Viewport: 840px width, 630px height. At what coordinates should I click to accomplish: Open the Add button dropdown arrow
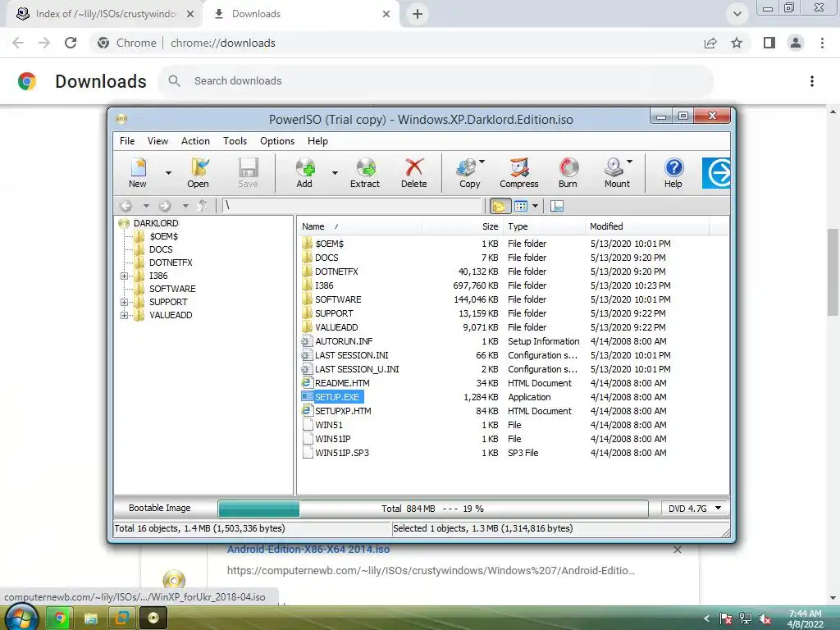coord(335,173)
